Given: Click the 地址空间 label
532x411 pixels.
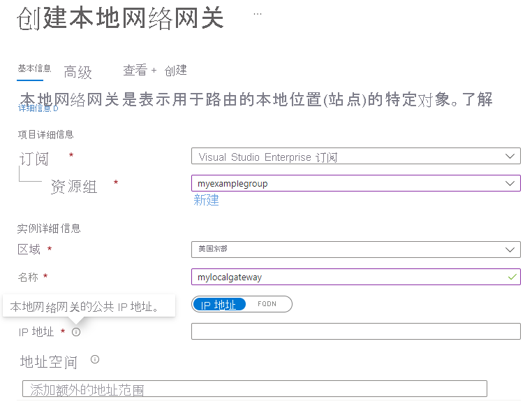Looking at the screenshot, I should (48, 362).
